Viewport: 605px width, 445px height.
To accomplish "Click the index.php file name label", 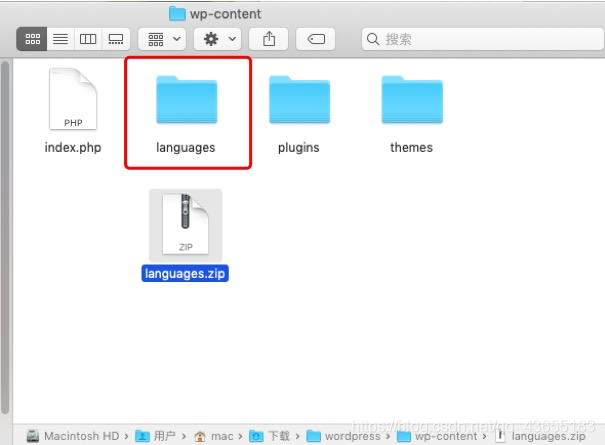I will [73, 147].
